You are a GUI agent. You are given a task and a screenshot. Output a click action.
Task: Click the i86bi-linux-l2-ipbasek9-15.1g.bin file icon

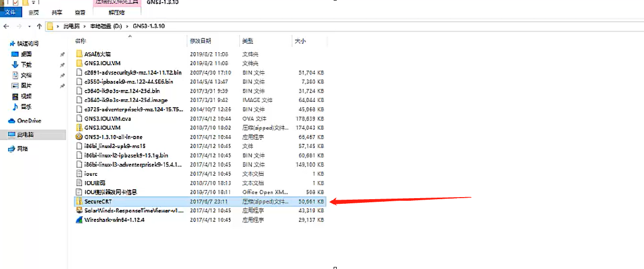point(79,155)
